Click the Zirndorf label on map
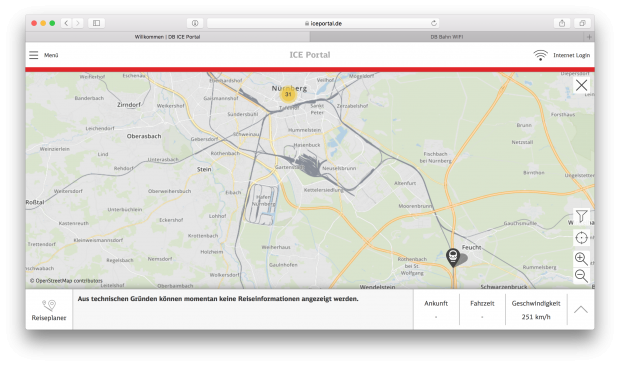The width and height of the screenshot is (620, 366). tap(129, 105)
